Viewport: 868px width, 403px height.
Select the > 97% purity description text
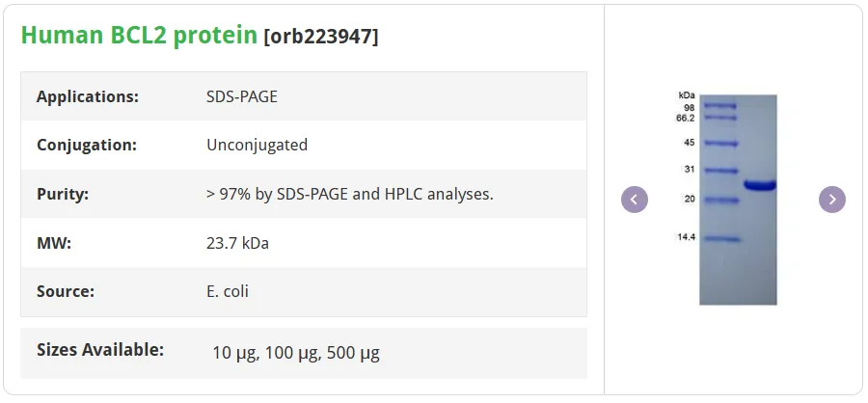pyautogui.click(x=350, y=195)
